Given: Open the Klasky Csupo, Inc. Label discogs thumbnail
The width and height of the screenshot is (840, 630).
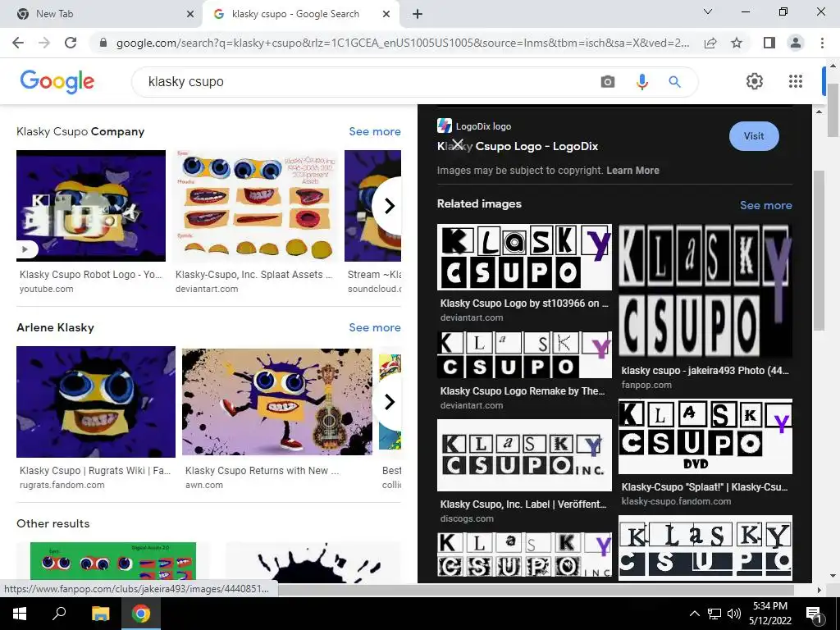Looking at the screenshot, I should coord(524,455).
